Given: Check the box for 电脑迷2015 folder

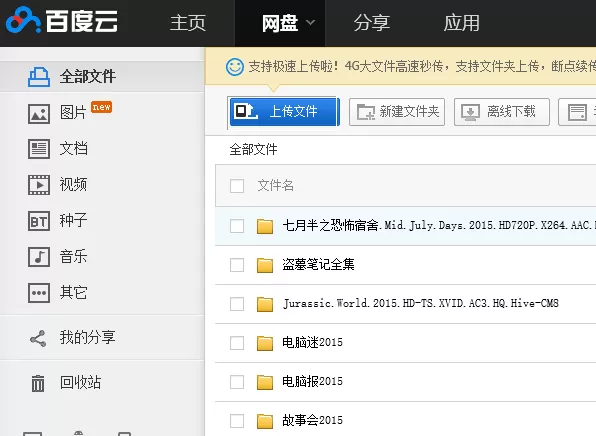Looking at the screenshot, I should click(237, 343).
